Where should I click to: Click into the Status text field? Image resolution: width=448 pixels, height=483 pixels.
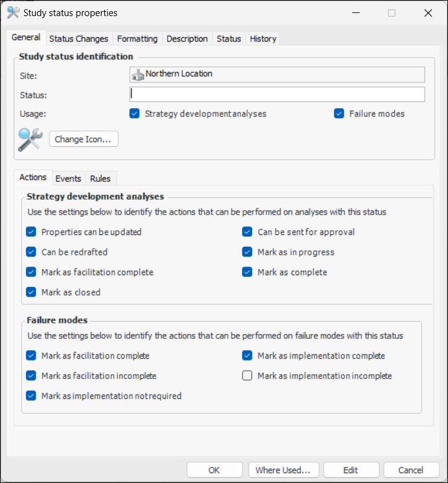(277, 94)
